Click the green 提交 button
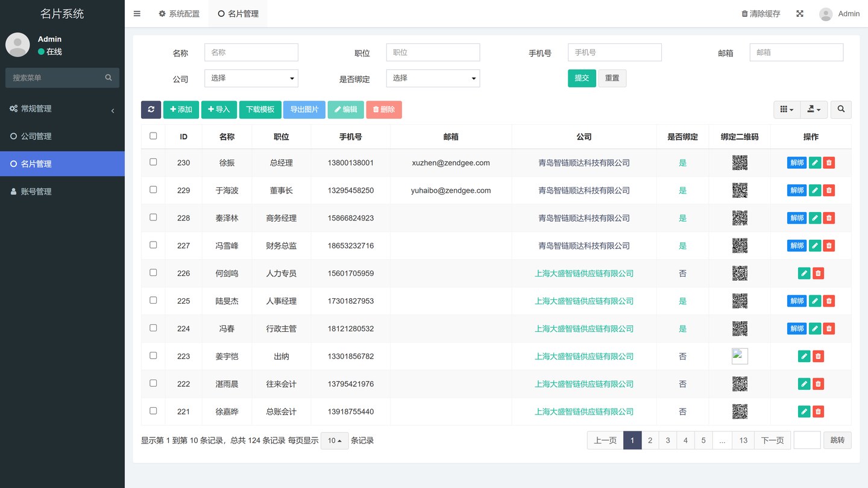Viewport: 868px width, 488px height. (x=582, y=78)
